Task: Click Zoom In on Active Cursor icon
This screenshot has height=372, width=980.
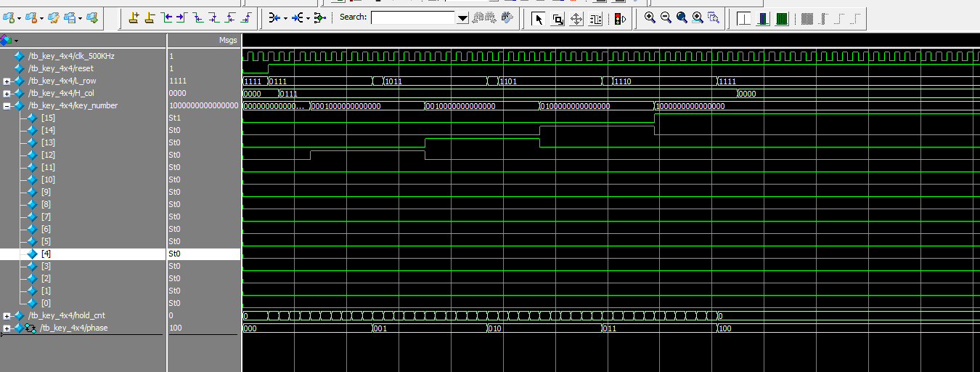Action: click(698, 17)
